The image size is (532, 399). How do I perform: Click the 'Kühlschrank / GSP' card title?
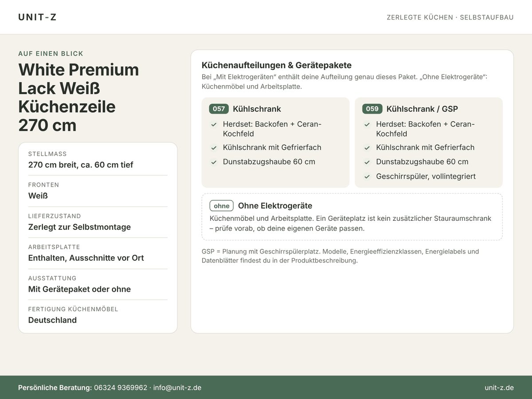click(422, 109)
